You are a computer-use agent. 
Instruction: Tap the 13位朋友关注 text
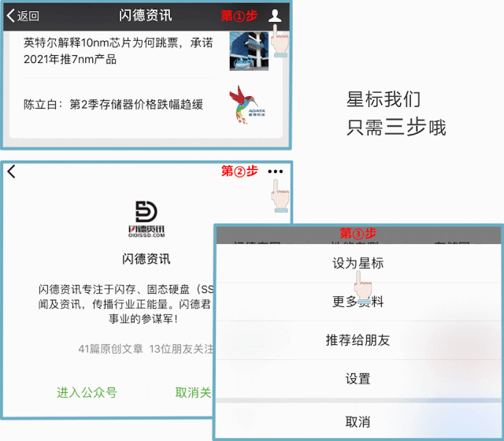click(181, 349)
